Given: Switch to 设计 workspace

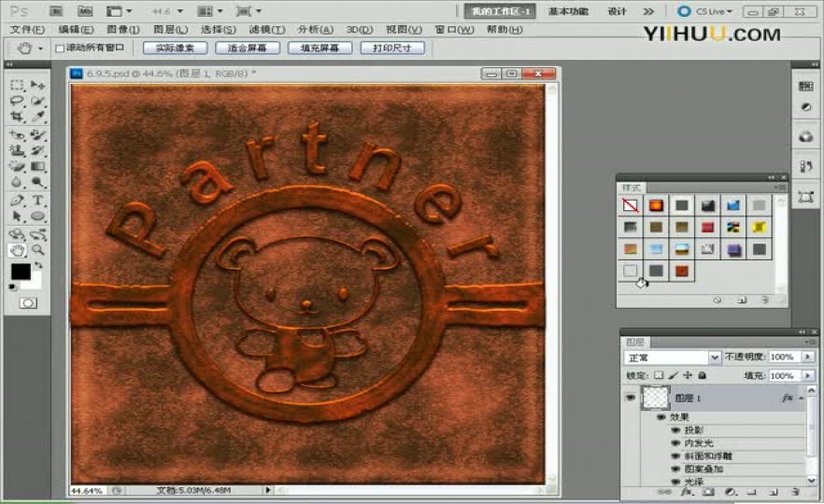Looking at the screenshot, I should (x=617, y=11).
